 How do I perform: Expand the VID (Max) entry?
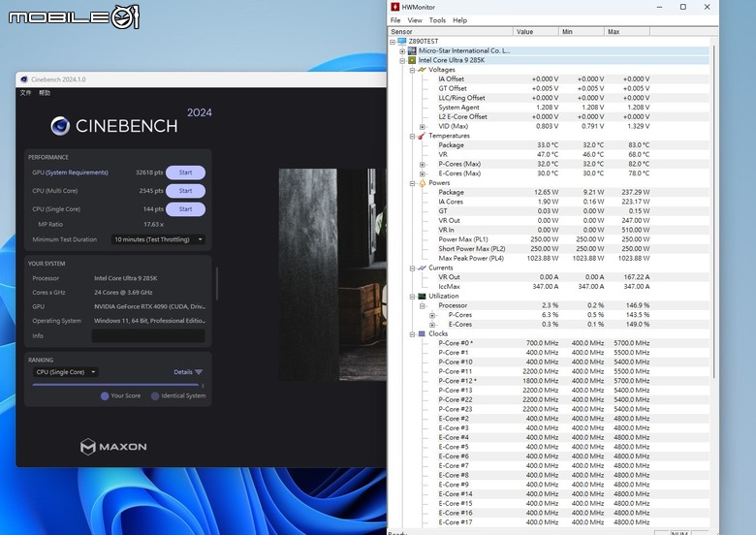pyautogui.click(x=423, y=127)
